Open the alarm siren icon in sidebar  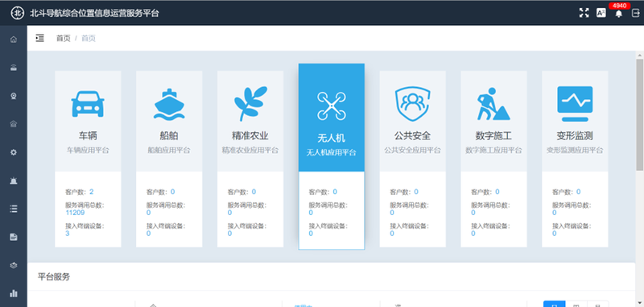click(14, 180)
